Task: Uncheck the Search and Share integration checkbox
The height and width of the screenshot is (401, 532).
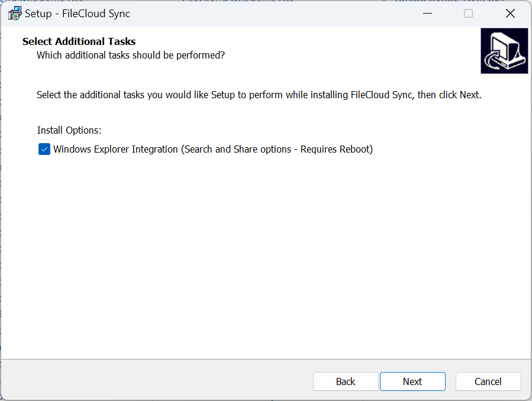Action: pyautogui.click(x=44, y=149)
